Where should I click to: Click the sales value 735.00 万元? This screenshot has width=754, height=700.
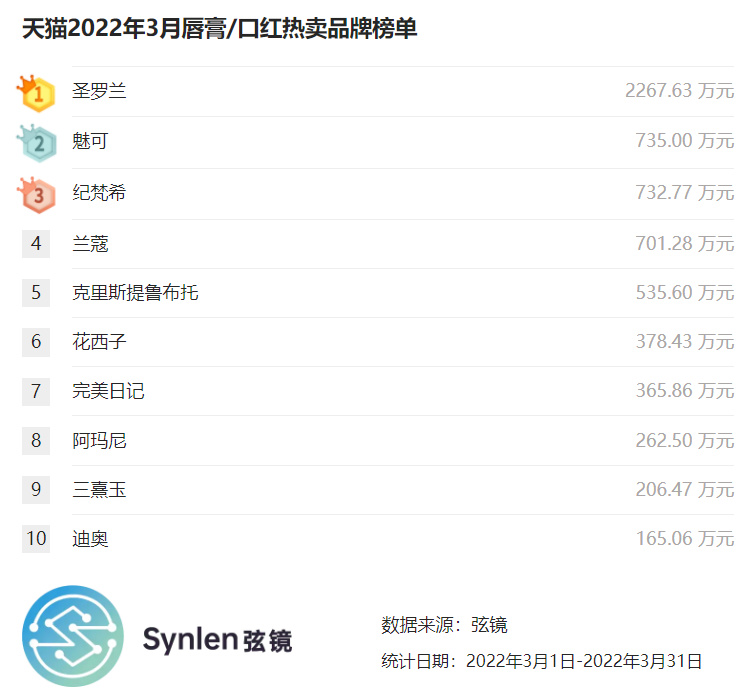(x=685, y=140)
